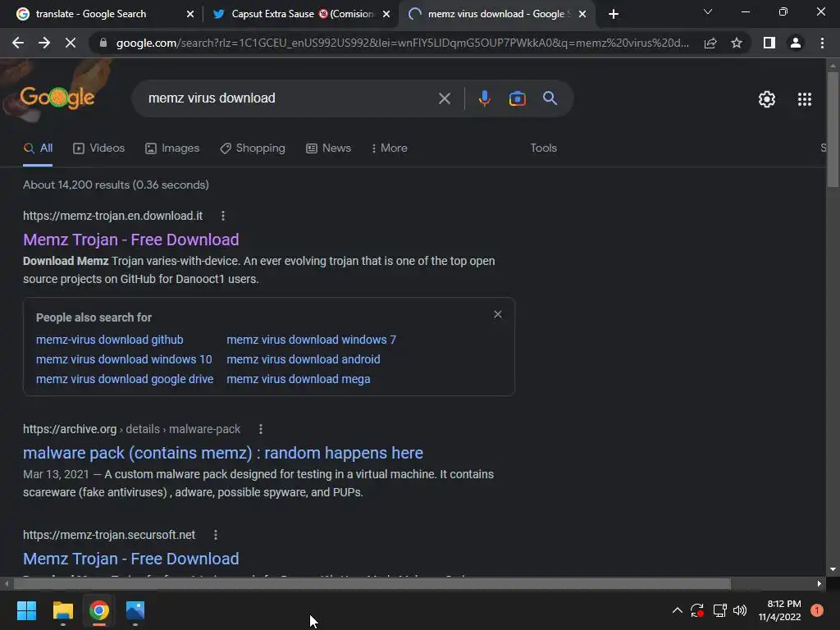This screenshot has width=840, height=630.
Task: Expand More search filters
Action: pos(390,148)
